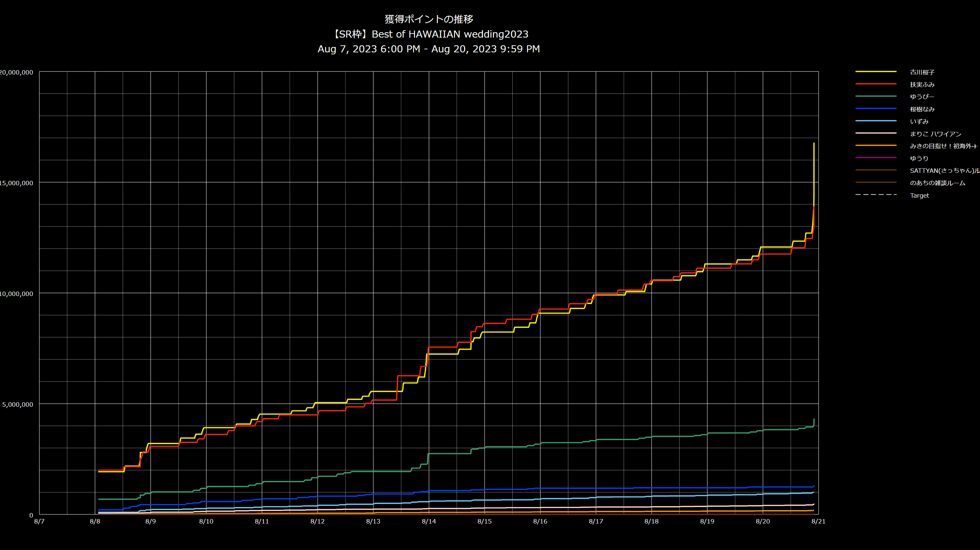
Task: Click the dashed Target legend line
Action: [x=875, y=195]
